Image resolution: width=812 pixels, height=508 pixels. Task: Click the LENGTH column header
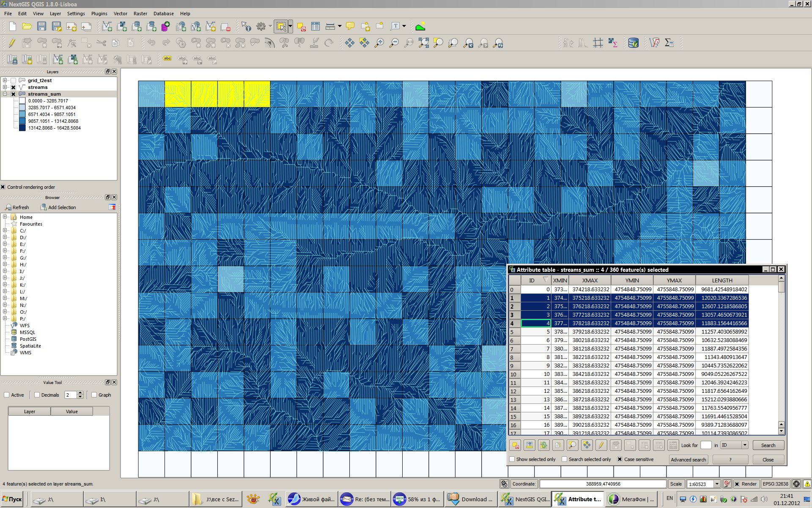(722, 280)
